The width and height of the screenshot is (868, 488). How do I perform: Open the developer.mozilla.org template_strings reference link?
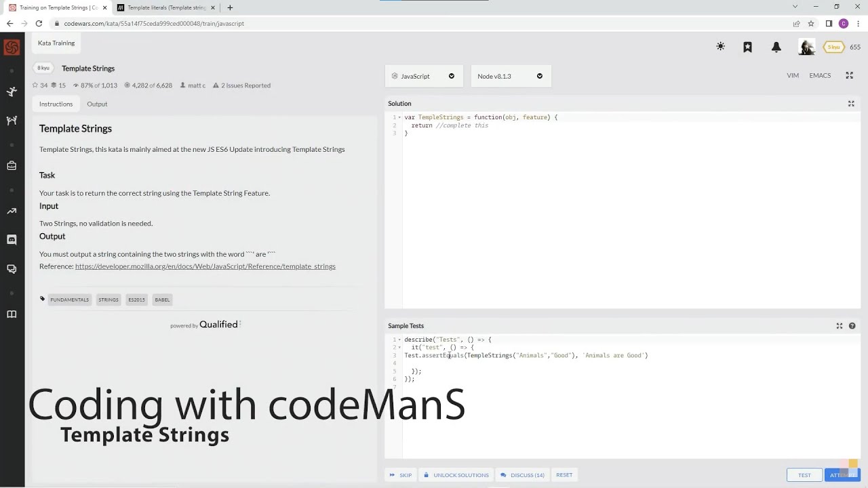coord(205,266)
